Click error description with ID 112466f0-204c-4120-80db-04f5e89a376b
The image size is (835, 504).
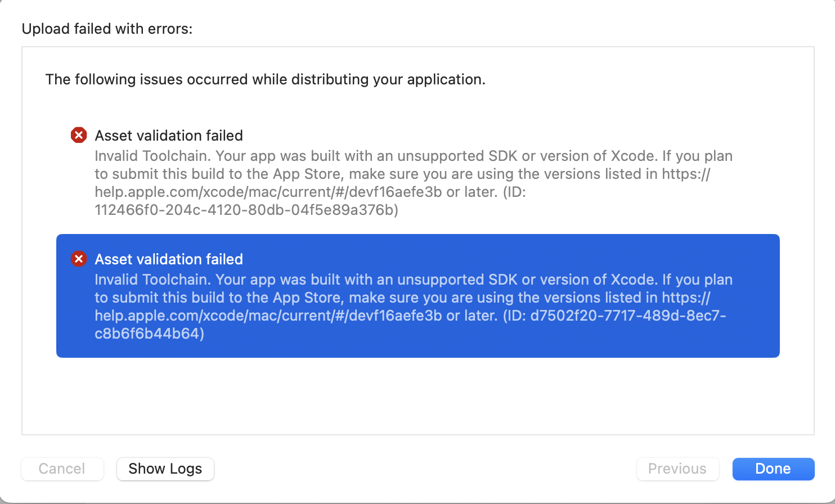pyautogui.click(x=414, y=183)
